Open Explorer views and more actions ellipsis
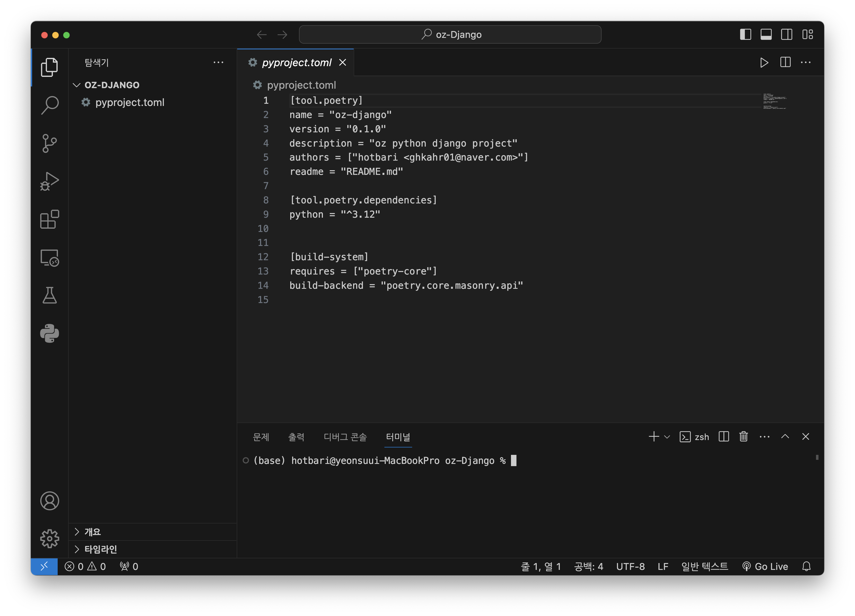Image resolution: width=855 pixels, height=616 pixels. coord(218,62)
